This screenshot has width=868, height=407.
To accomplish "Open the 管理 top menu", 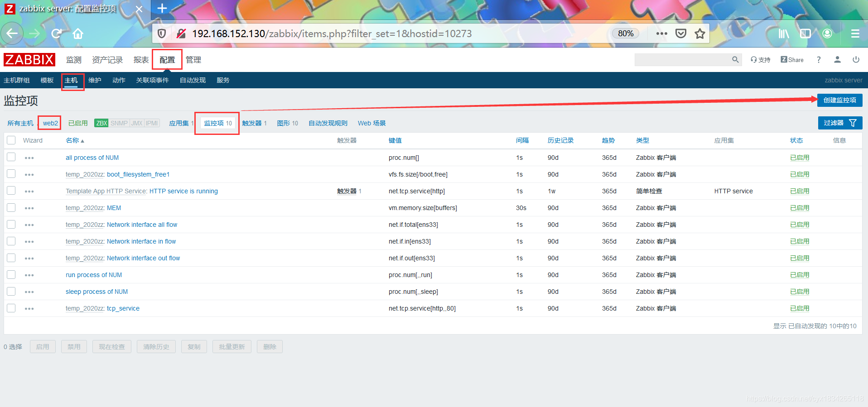I will pyautogui.click(x=193, y=60).
